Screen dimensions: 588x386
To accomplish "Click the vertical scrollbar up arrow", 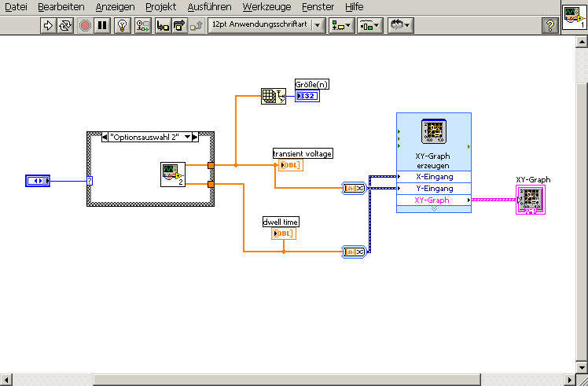I will click(582, 41).
